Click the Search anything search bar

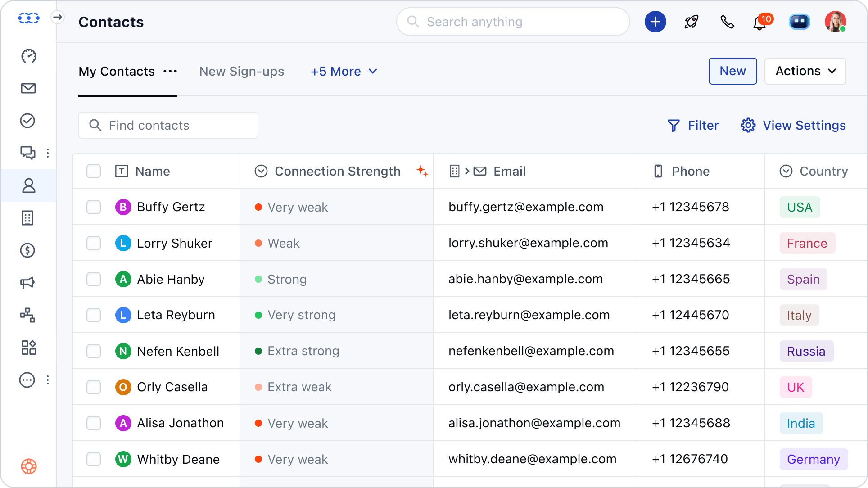click(x=513, y=22)
